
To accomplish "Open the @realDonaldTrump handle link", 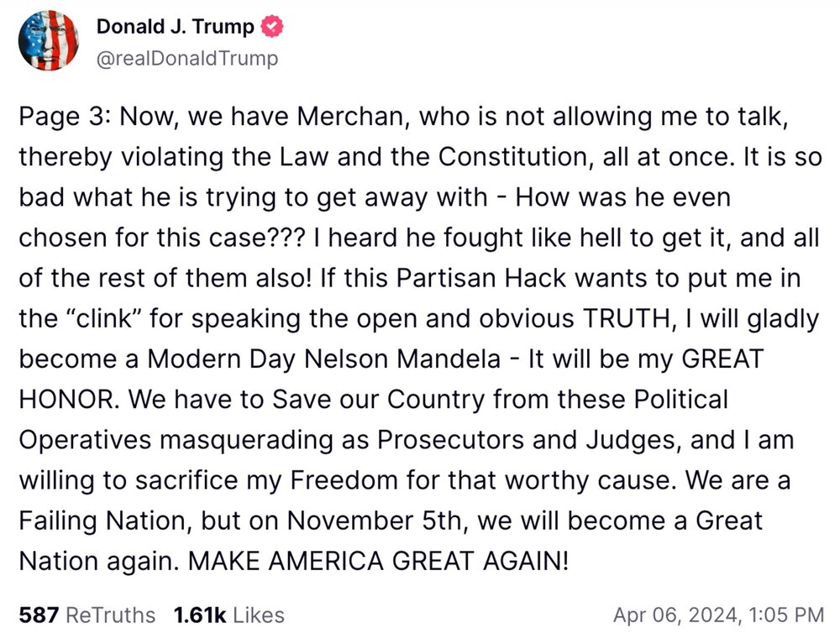I will 186,58.
